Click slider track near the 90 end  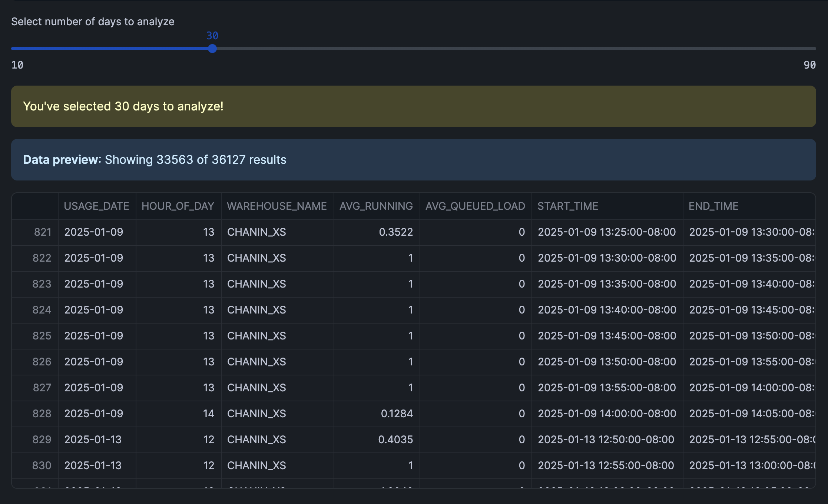point(797,49)
